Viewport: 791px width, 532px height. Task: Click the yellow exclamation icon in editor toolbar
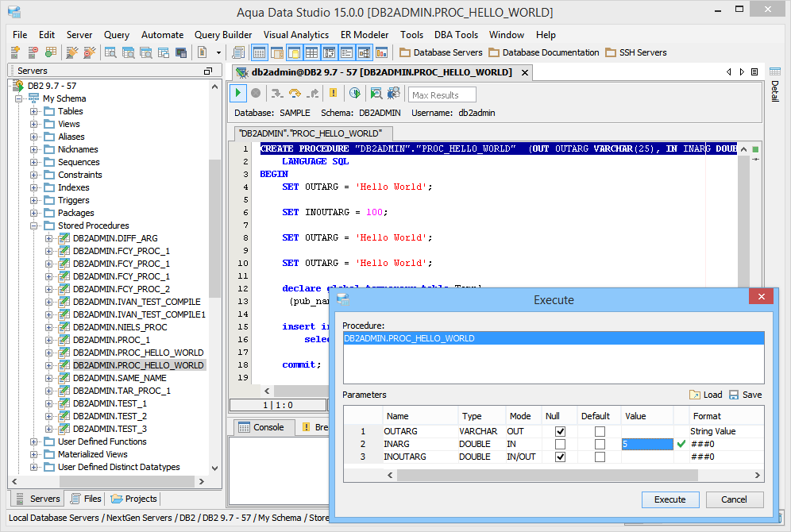pyautogui.click(x=333, y=94)
